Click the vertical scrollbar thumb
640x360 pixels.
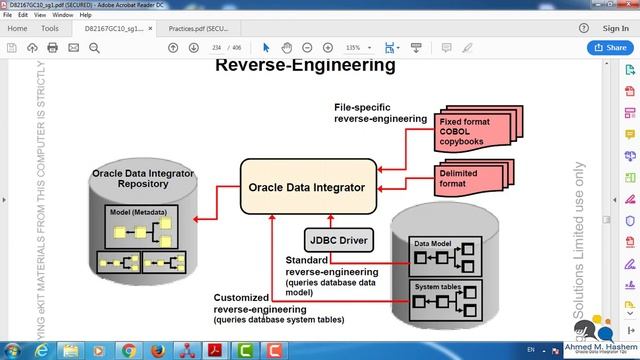click(607, 220)
